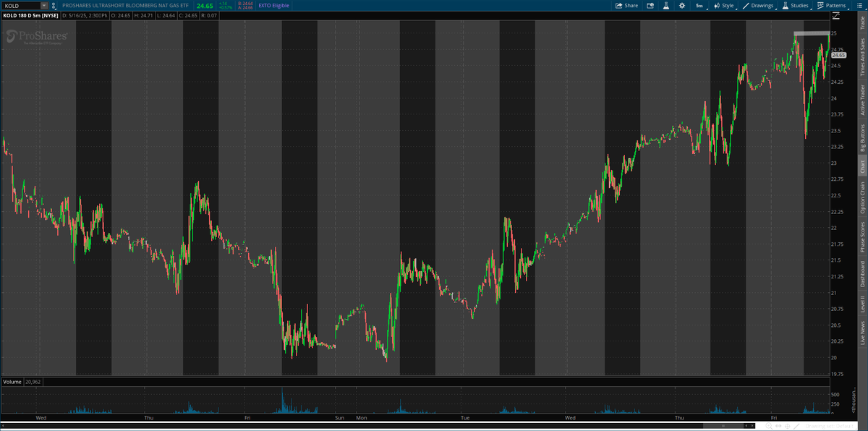
Task: Select the zoom magnifier at bottom right
Action: coord(769,425)
